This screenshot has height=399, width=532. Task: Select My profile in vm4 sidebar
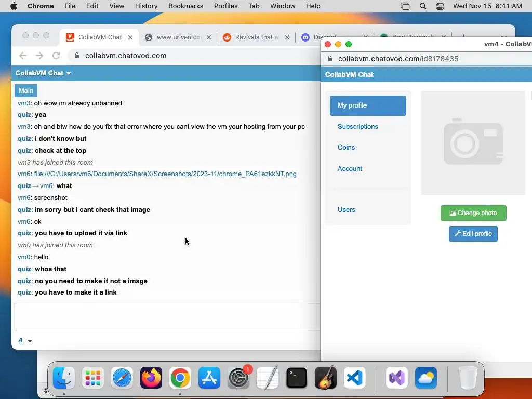tap(368, 105)
